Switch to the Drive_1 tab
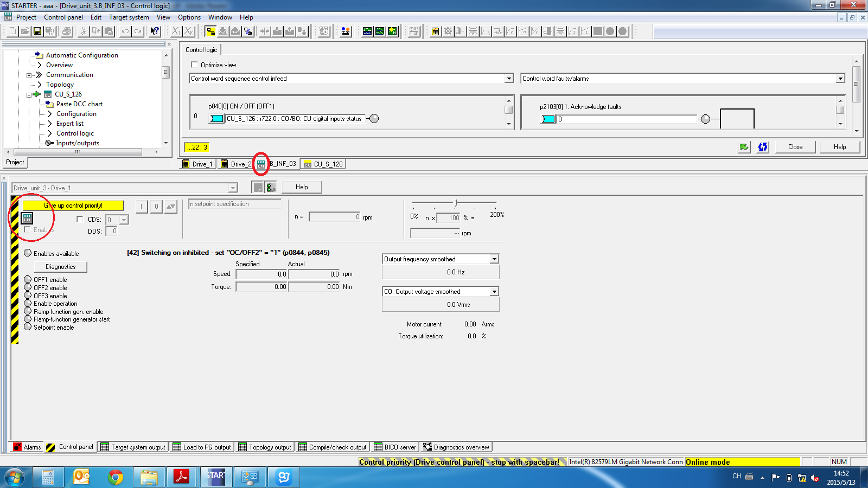 point(197,164)
